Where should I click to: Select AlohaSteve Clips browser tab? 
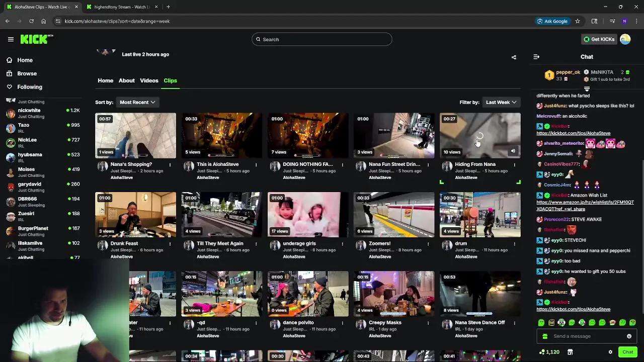(x=42, y=7)
